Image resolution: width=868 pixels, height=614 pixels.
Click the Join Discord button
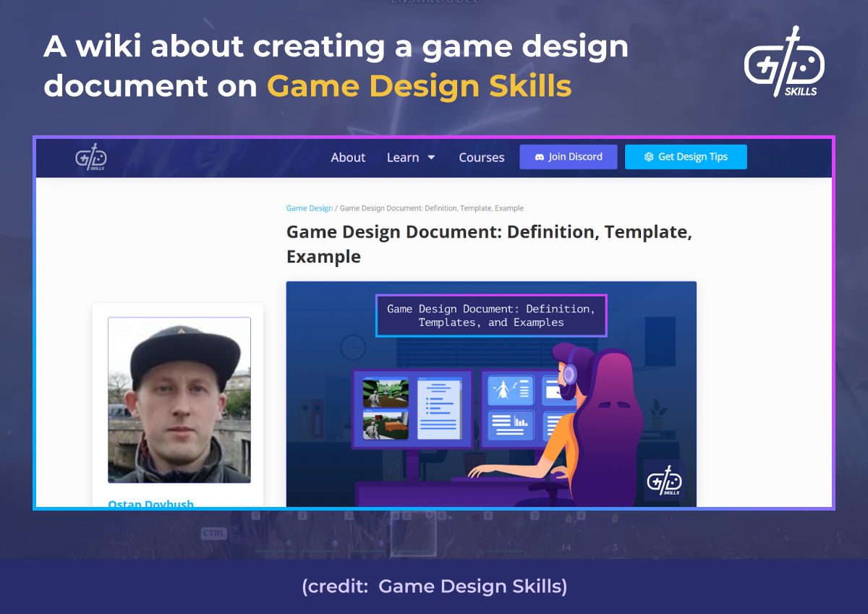[x=569, y=157]
